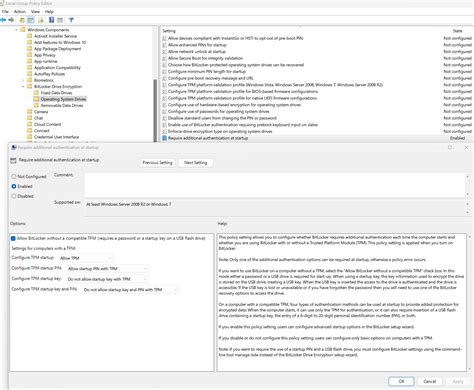Collapse the Windows Components tree node

[16, 30]
